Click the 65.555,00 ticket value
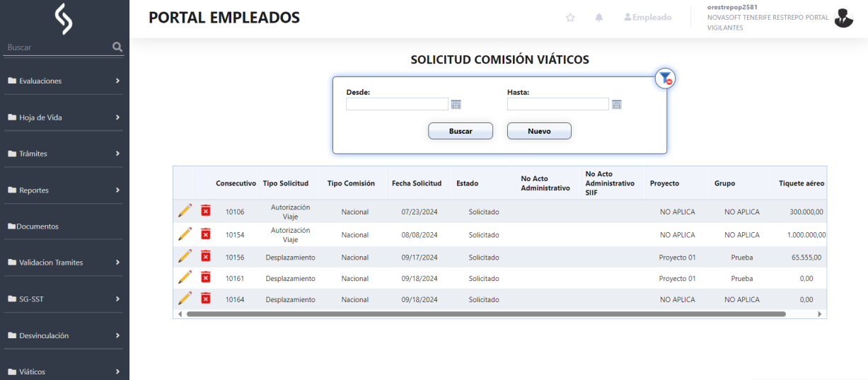Viewport: 868px width, 380px height. coord(806,258)
